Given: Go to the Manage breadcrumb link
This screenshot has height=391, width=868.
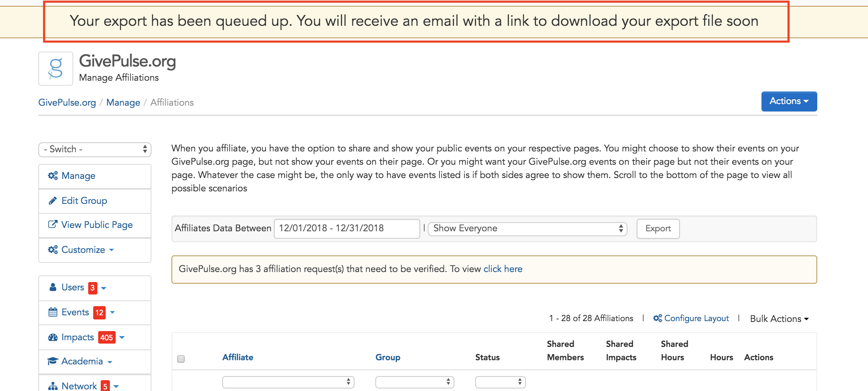Looking at the screenshot, I should click(x=123, y=102).
